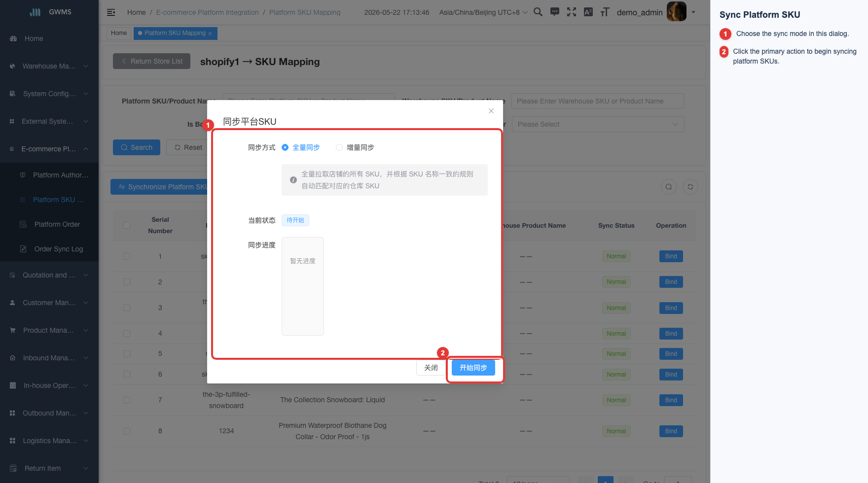Image resolution: width=868 pixels, height=483 pixels.
Task: Click the 开始同步 button
Action: [473, 368]
